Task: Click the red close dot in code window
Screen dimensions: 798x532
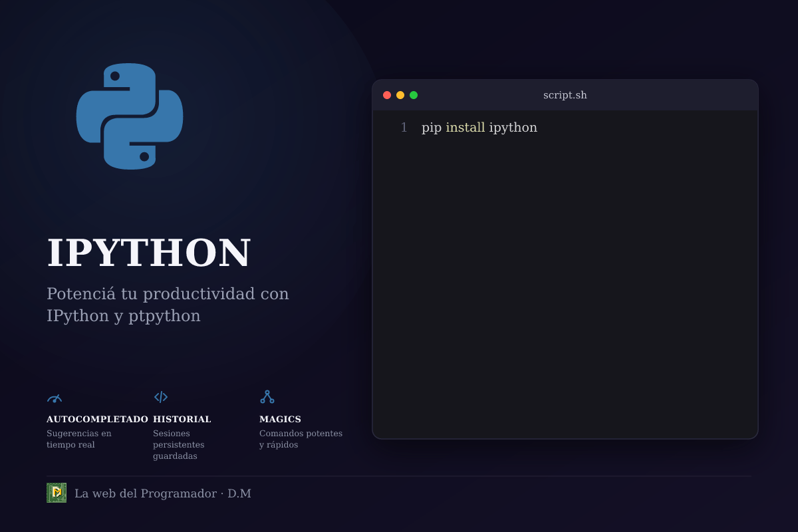Action: pos(387,95)
